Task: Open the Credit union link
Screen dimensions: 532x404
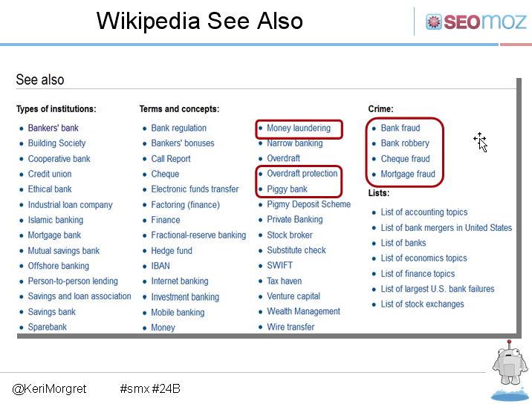Action: pyautogui.click(x=50, y=174)
